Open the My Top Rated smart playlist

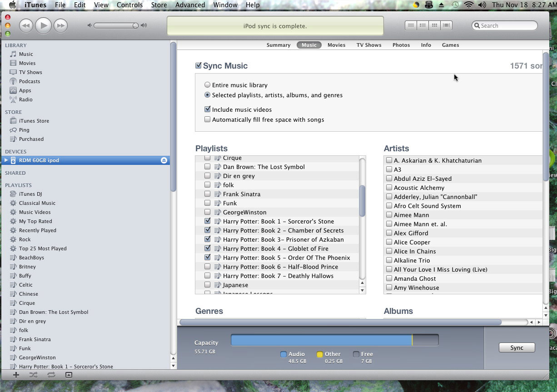35,221
